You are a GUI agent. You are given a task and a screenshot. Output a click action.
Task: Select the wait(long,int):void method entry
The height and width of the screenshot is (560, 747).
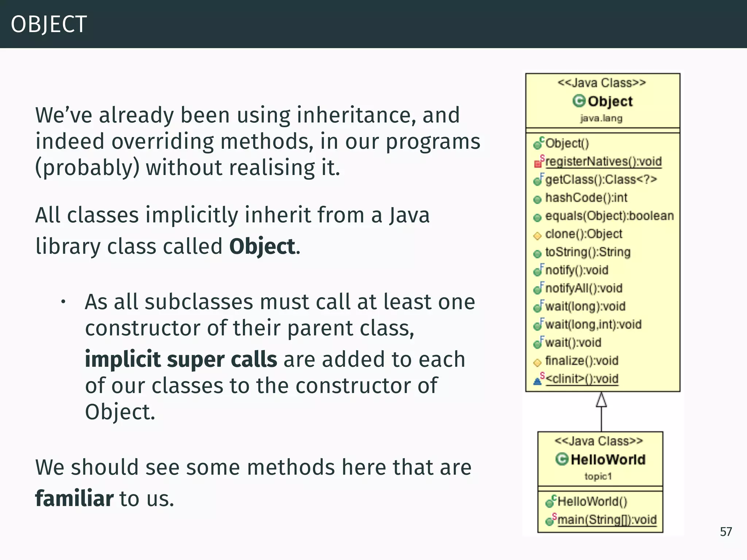point(593,324)
